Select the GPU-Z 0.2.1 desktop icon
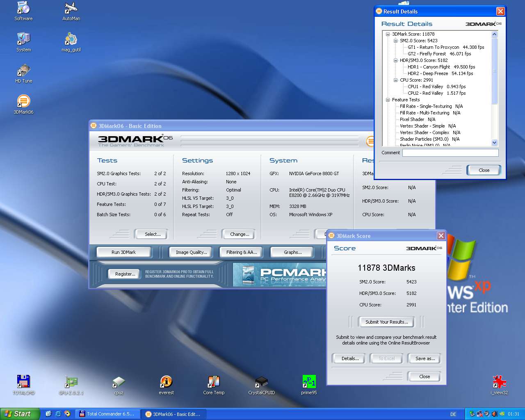 71,385
